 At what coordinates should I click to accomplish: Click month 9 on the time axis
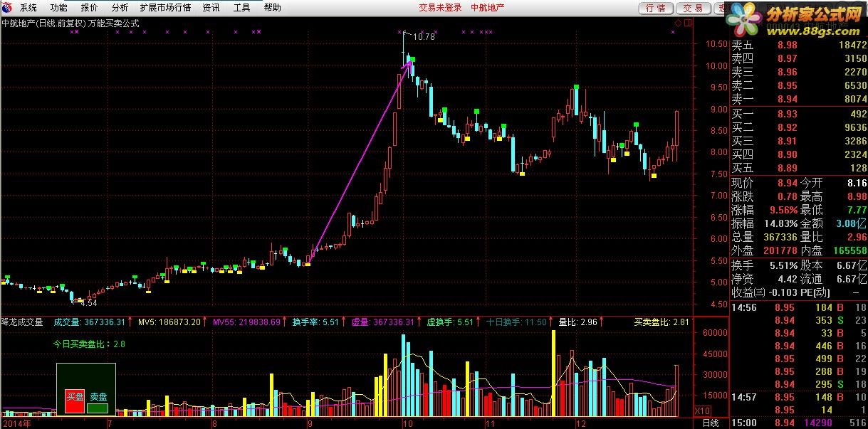point(310,423)
